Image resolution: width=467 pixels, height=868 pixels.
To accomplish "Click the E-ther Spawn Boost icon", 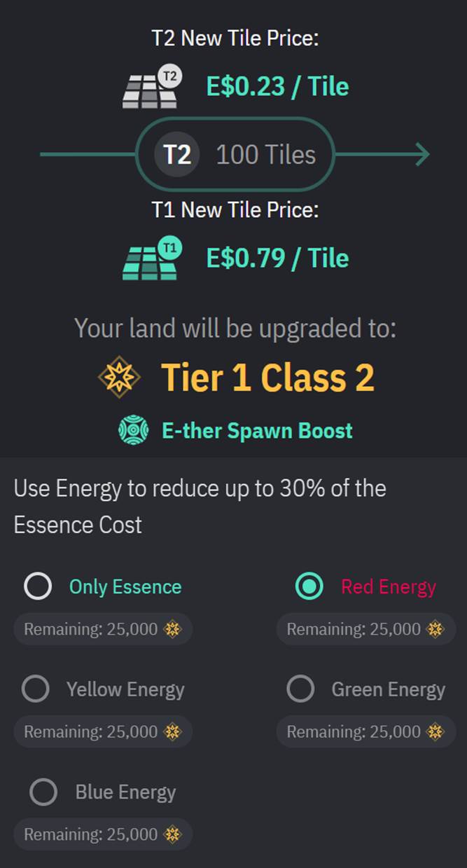I will pos(134,430).
